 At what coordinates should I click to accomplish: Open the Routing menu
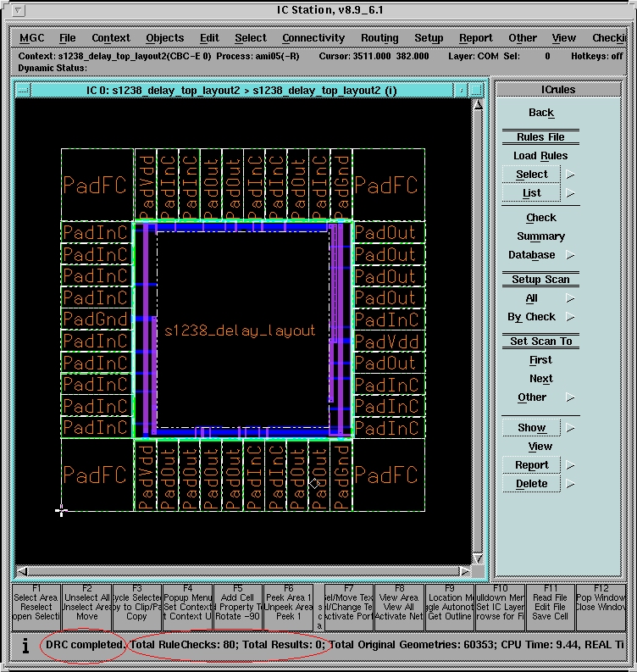379,38
